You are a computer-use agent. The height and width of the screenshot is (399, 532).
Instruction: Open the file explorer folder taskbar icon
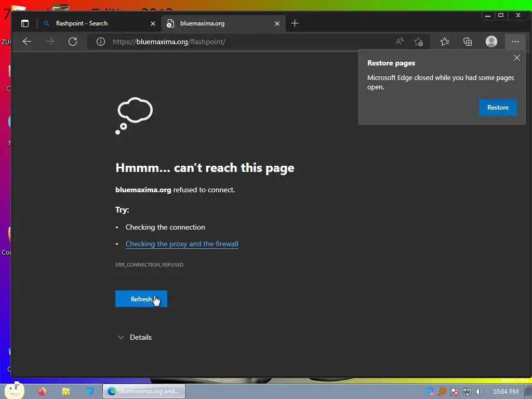point(66,391)
